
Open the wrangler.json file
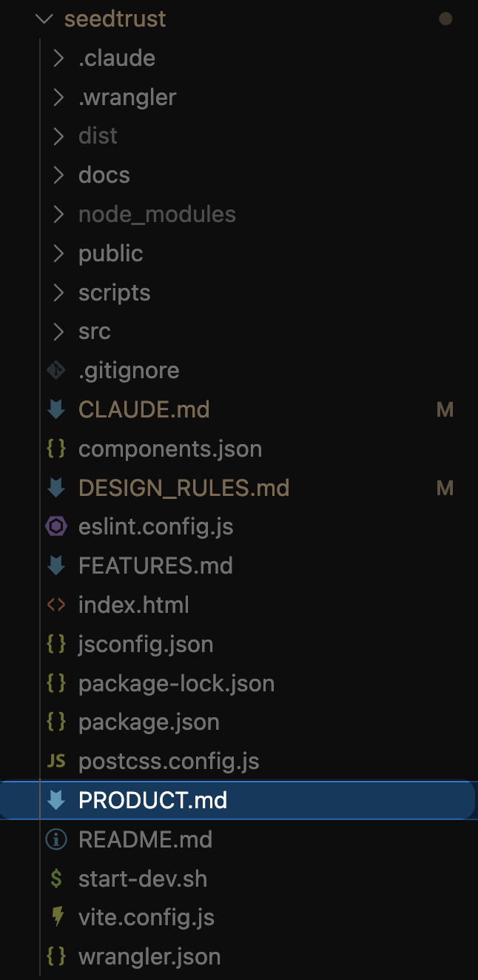(149, 956)
